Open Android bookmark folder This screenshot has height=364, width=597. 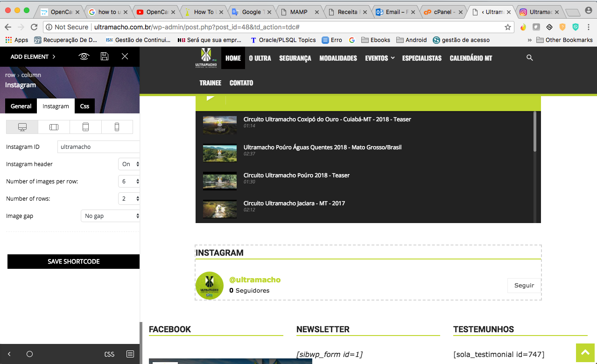pos(411,40)
